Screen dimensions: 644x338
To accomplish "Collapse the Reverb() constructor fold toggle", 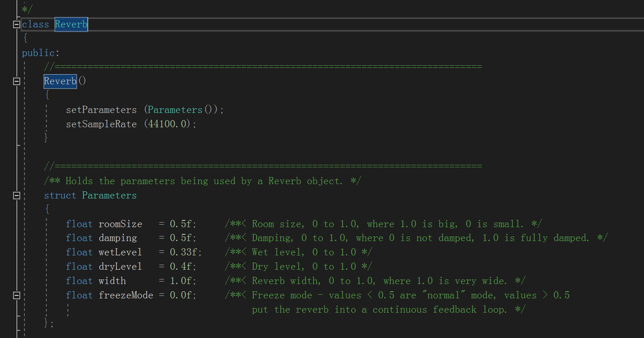I will pyautogui.click(x=16, y=81).
